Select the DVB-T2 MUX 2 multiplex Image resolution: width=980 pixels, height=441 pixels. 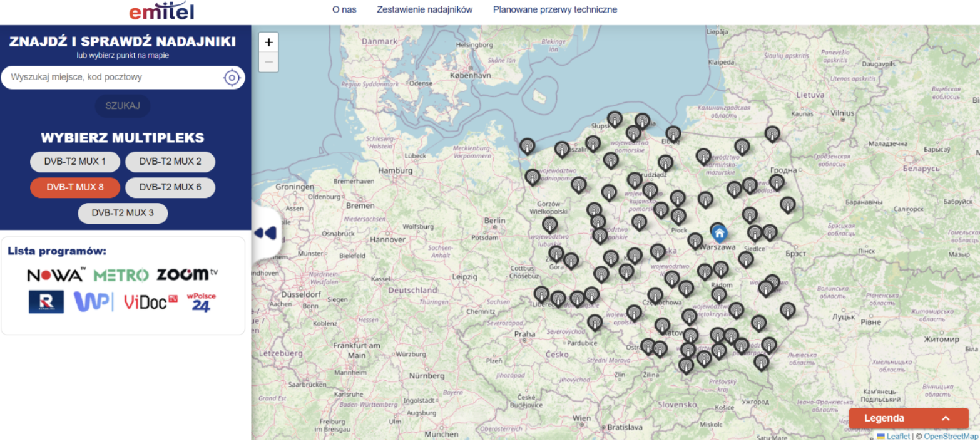[x=170, y=162]
